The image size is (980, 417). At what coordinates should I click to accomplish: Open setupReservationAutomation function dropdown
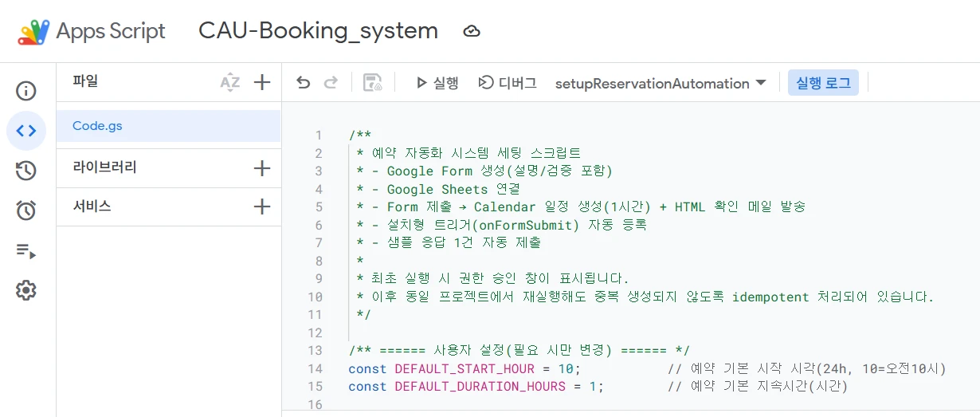point(661,84)
